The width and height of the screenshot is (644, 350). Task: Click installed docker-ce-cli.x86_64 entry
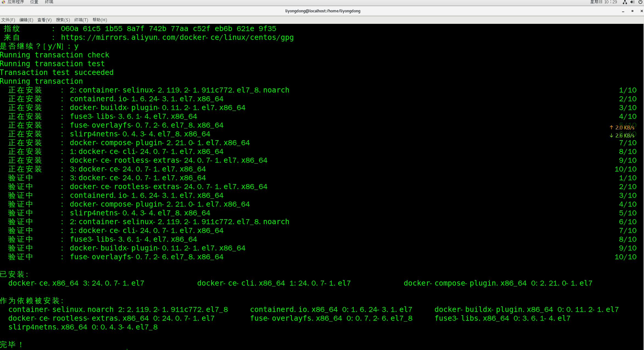point(274,283)
